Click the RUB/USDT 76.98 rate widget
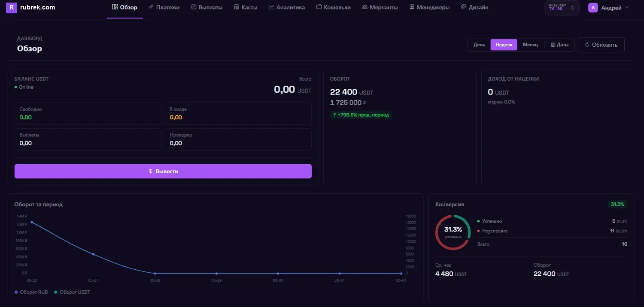The width and height of the screenshot is (644, 307). coord(562,8)
